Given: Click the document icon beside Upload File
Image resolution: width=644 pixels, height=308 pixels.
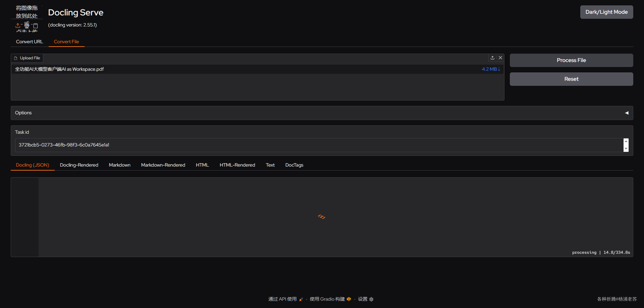Looking at the screenshot, I should pos(15,58).
